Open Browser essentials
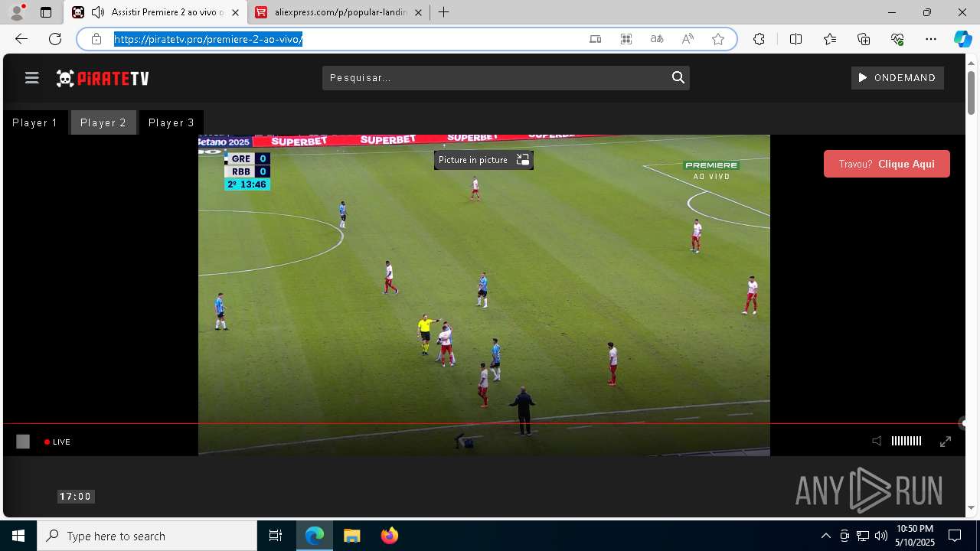 (x=897, y=39)
